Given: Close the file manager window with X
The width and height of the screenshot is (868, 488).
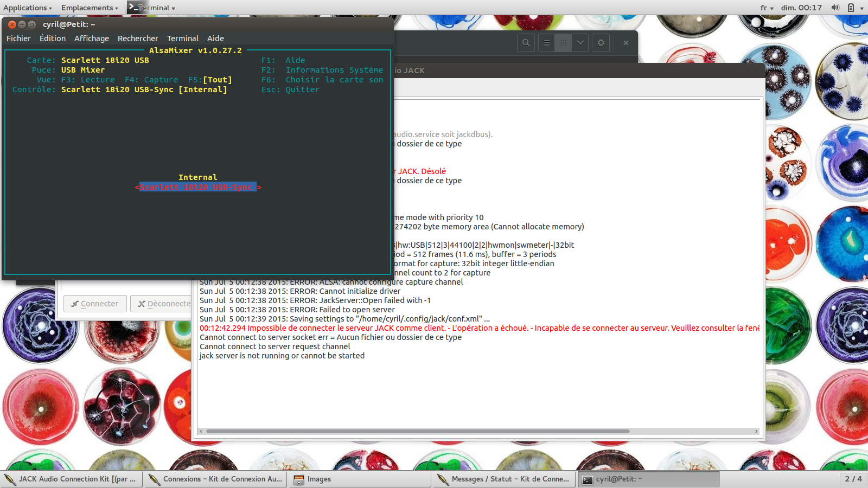Looking at the screenshot, I should 626,43.
